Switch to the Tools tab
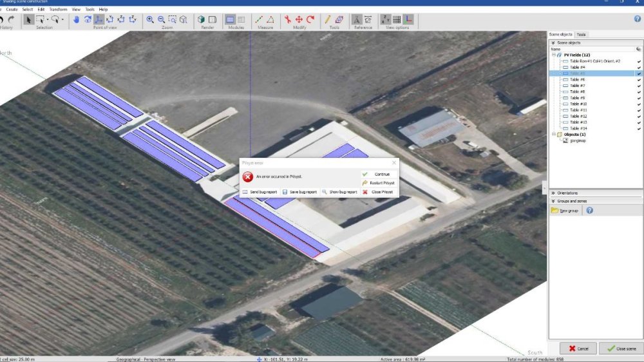The image size is (644, 362). [x=582, y=34]
